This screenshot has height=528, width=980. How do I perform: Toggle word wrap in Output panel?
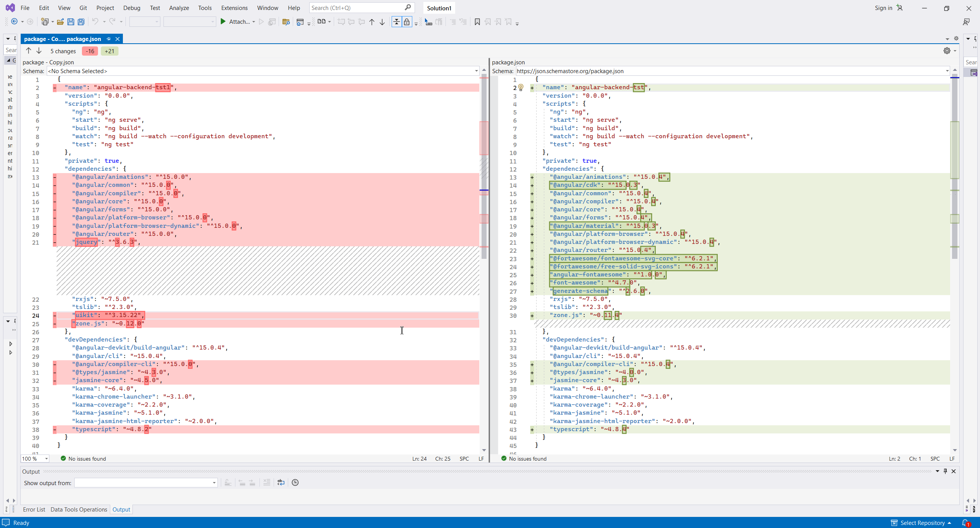click(281, 482)
